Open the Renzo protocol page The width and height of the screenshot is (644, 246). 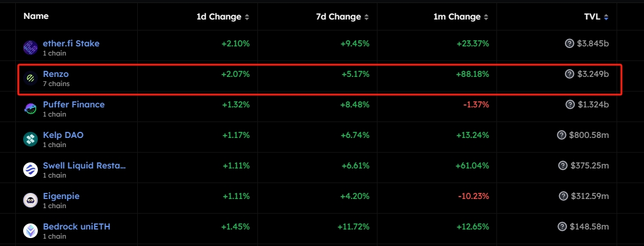(x=55, y=74)
